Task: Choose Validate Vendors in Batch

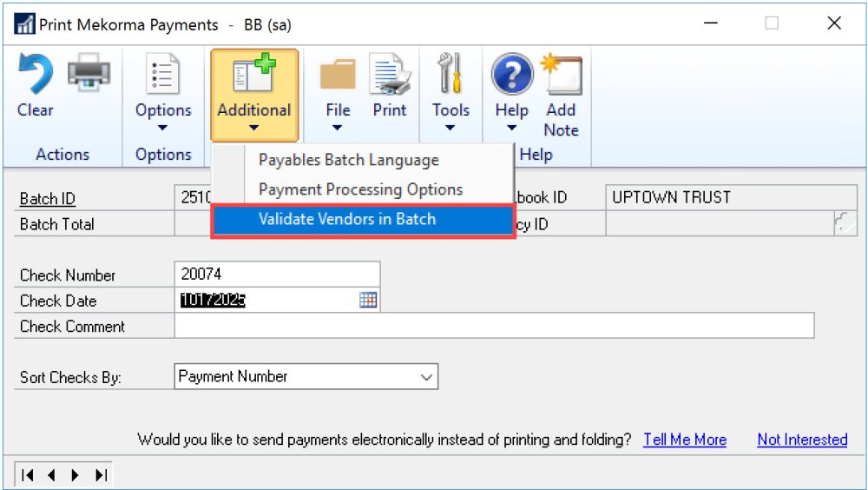Action: pos(363,220)
